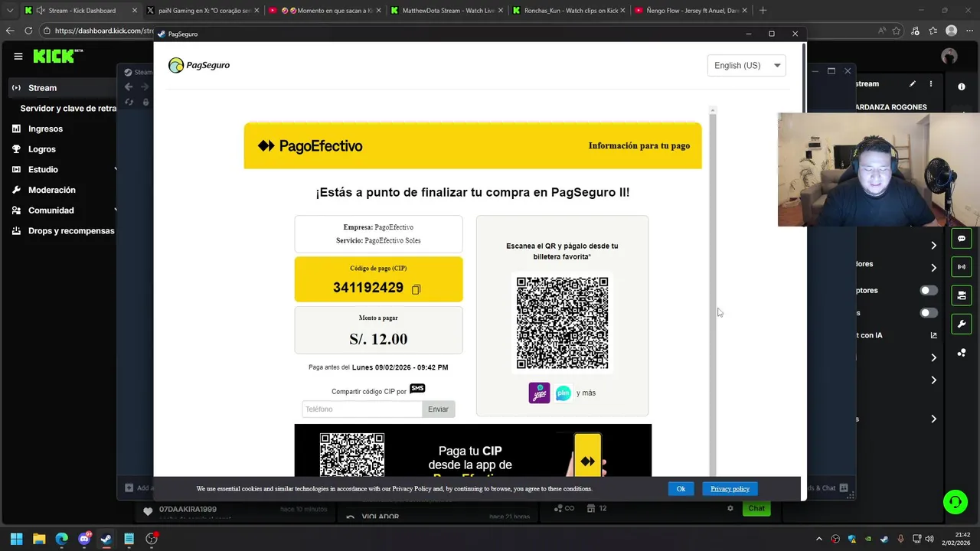980x551 pixels.
Task: Click the Enviar button
Action: click(438, 409)
